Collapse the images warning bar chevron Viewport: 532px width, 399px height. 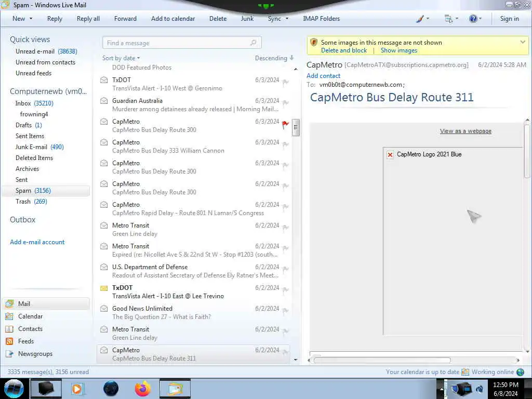[523, 42]
